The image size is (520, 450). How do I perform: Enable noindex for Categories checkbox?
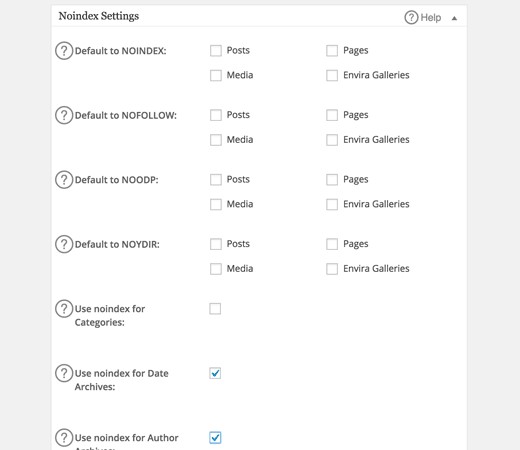click(x=215, y=309)
